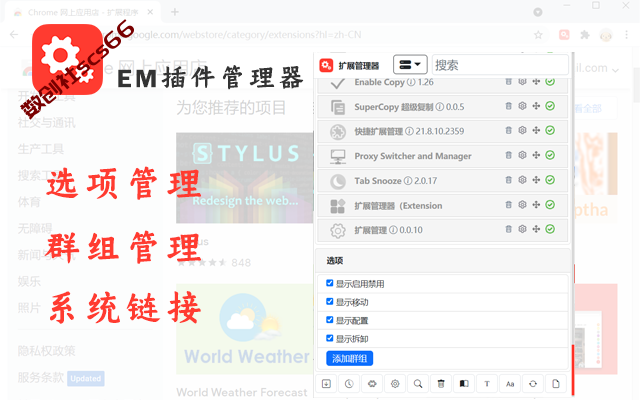Click the Aa font size icon in bottom toolbar
Viewport: 640px width, 400px height.
click(x=510, y=384)
